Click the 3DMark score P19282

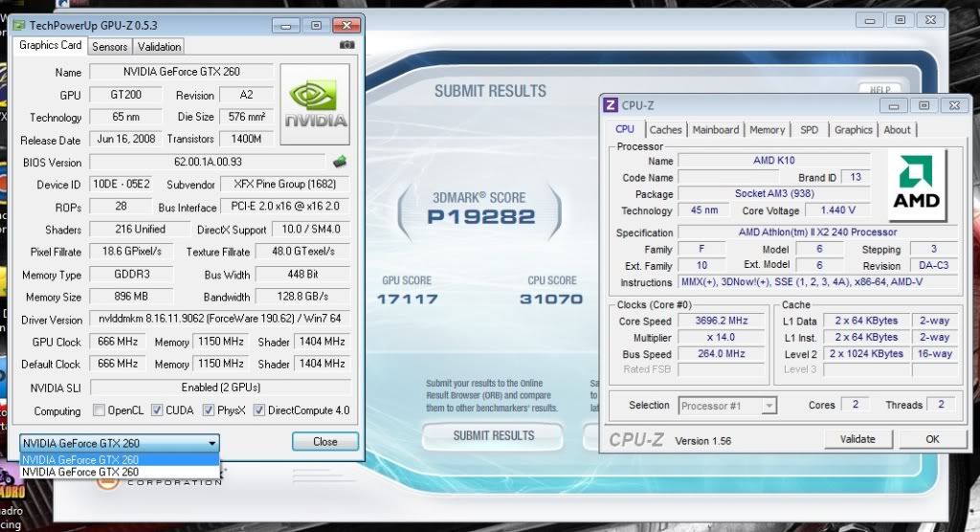[481, 217]
